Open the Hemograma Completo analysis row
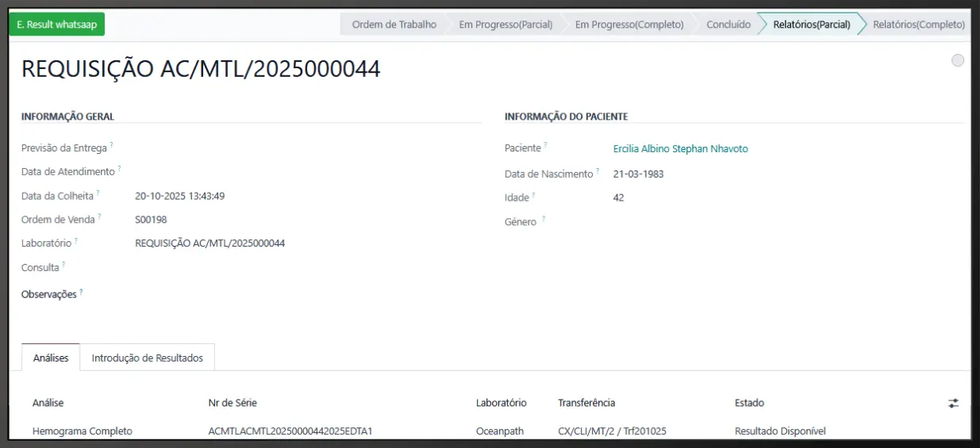This screenshot has width=980, height=448. click(x=83, y=431)
